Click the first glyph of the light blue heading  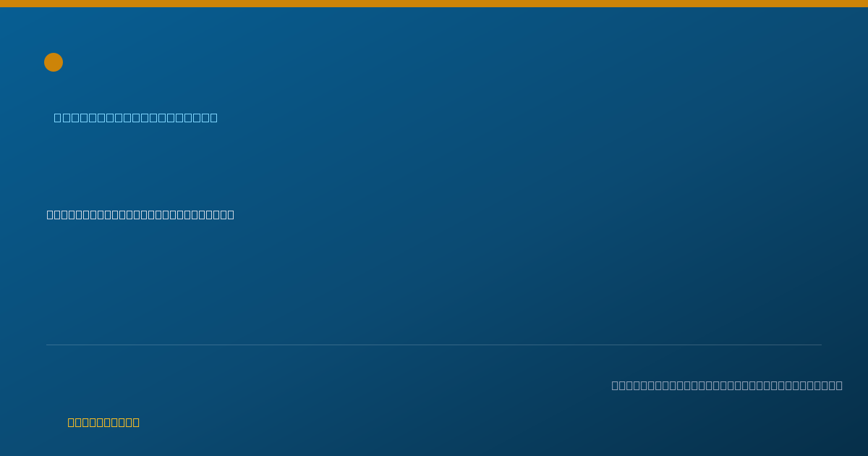58,117
